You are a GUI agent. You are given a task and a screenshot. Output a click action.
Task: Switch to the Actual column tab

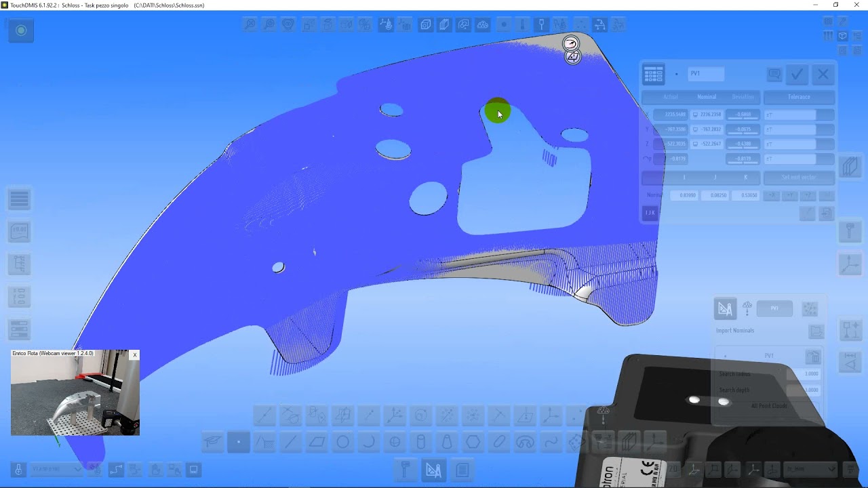(670, 97)
